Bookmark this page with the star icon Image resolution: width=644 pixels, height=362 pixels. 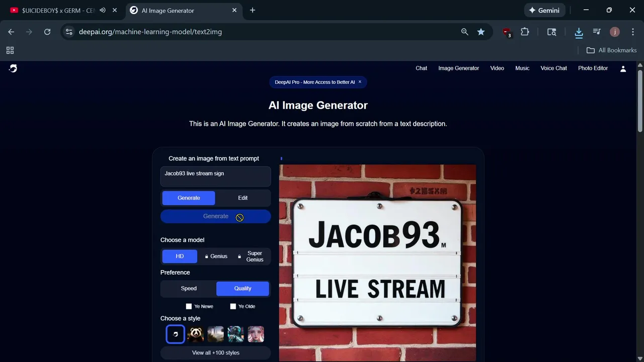point(481,32)
